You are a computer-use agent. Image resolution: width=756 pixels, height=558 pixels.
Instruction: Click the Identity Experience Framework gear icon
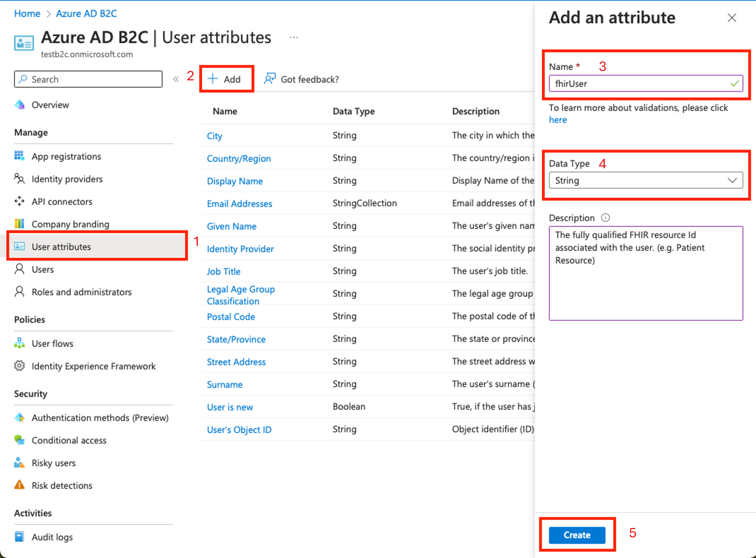pos(19,366)
